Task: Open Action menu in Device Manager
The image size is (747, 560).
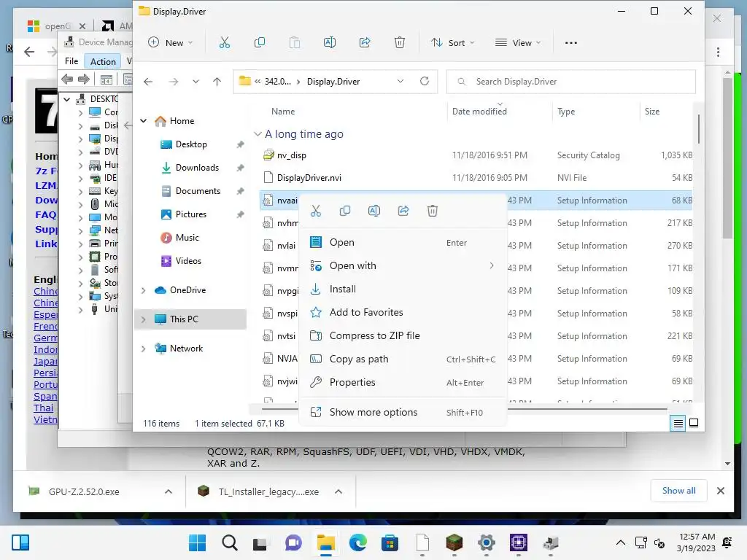Action: point(103,61)
